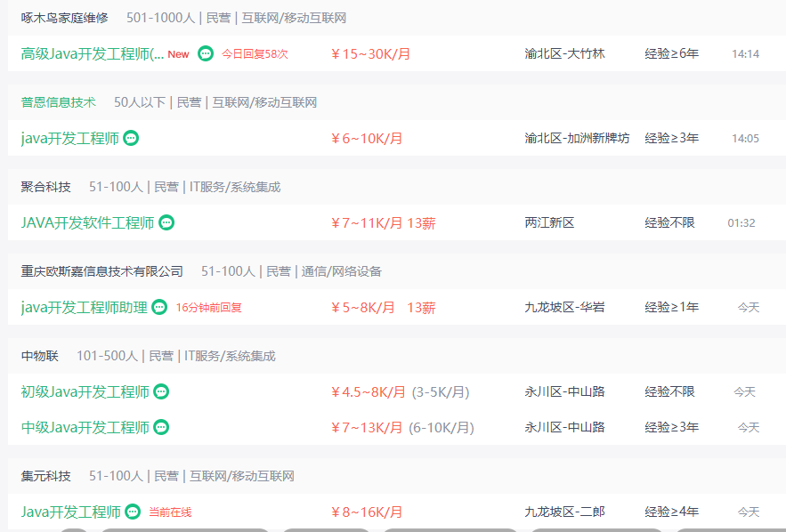Open 高级Java开发工程师 job posting
This screenshot has width=786, height=532.
(x=93, y=53)
